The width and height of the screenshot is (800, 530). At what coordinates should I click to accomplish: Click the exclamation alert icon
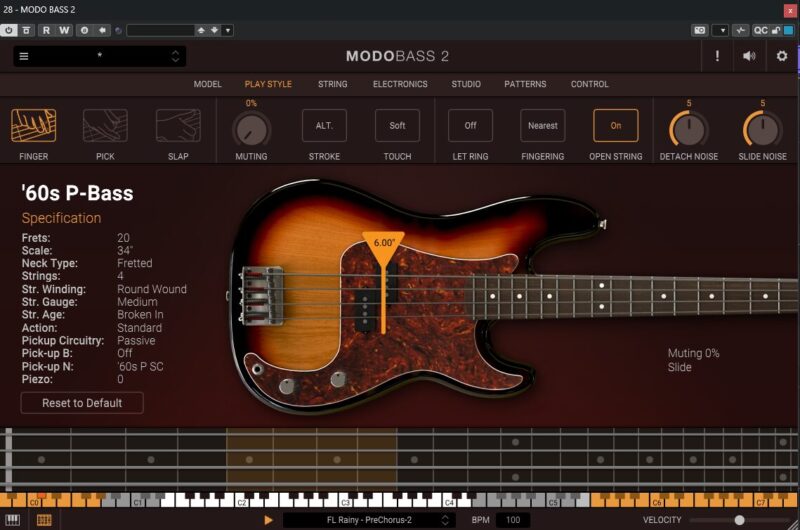[x=717, y=56]
